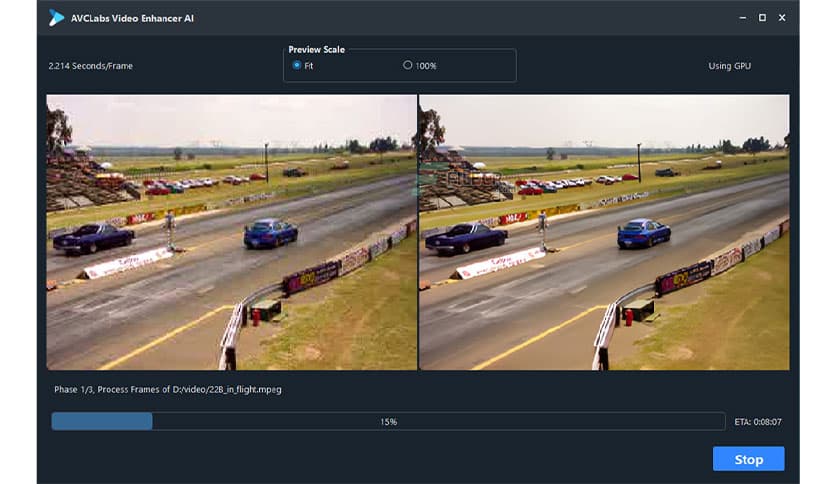Viewport: 836px width, 484px height.
Task: Select the 100% preview scale option
Action: coord(420,66)
